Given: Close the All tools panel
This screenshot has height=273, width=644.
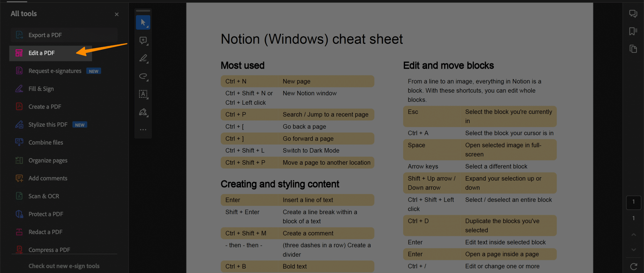Looking at the screenshot, I should [117, 14].
